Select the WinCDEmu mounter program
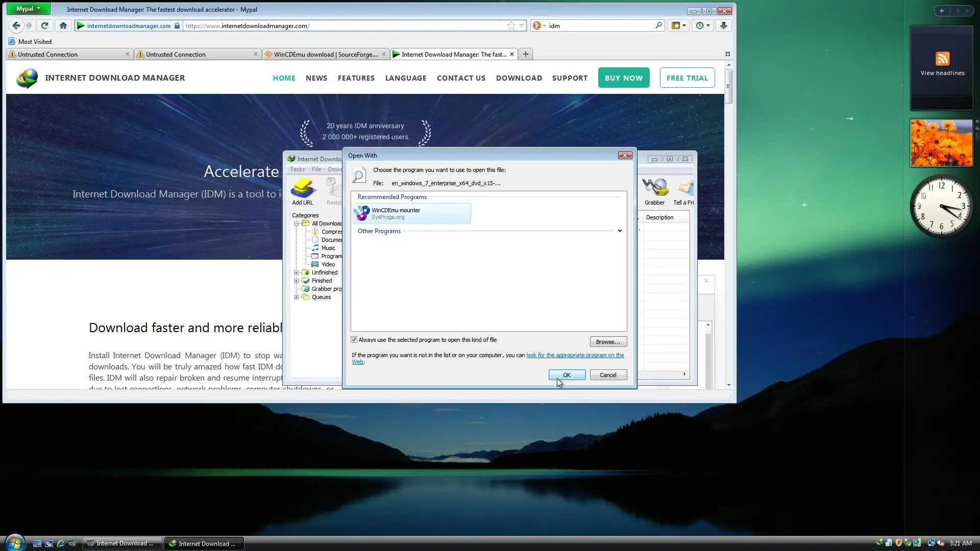 411,213
